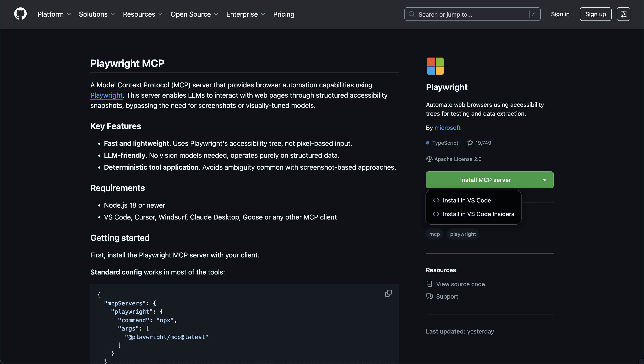644x364 pixels.
Task: Click the code brackets icon for VS Code Insiders
Action: click(x=436, y=214)
